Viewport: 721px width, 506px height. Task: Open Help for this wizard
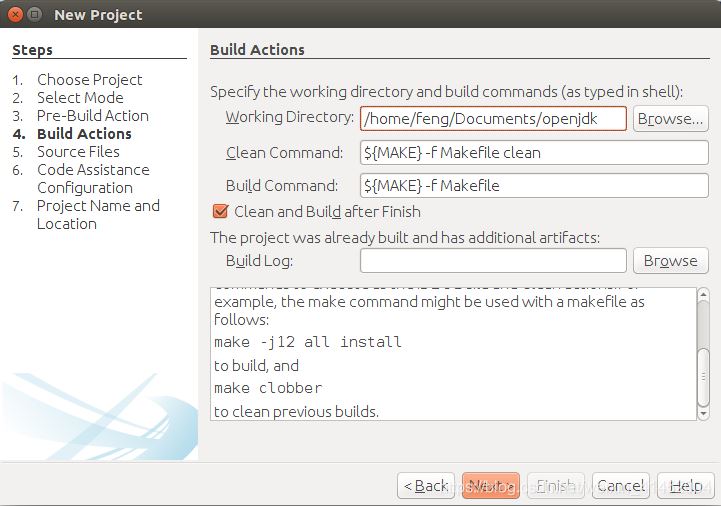(685, 486)
